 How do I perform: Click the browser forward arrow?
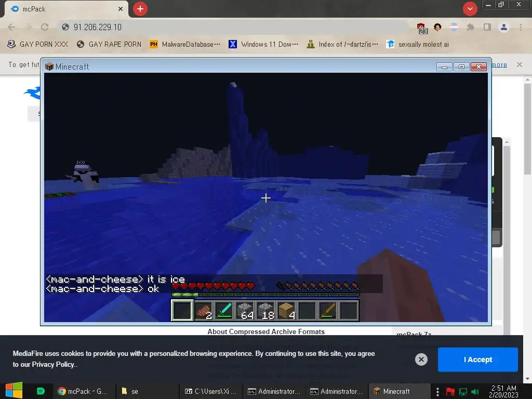[28, 27]
